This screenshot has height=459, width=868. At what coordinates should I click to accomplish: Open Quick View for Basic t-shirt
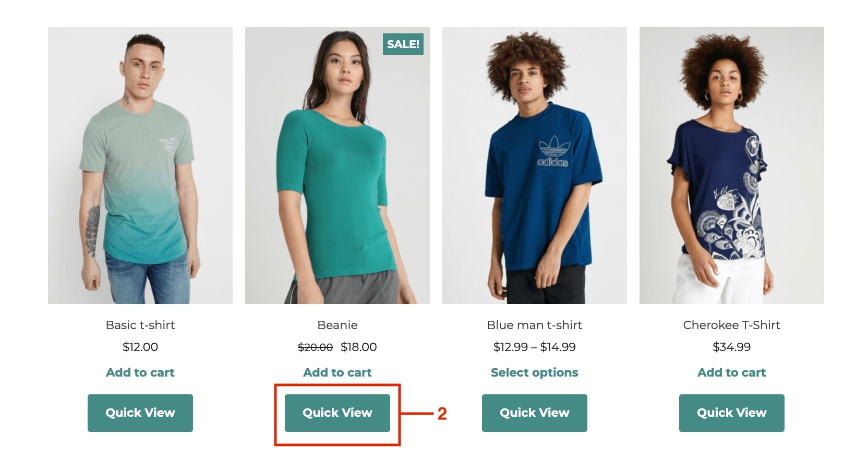[140, 413]
